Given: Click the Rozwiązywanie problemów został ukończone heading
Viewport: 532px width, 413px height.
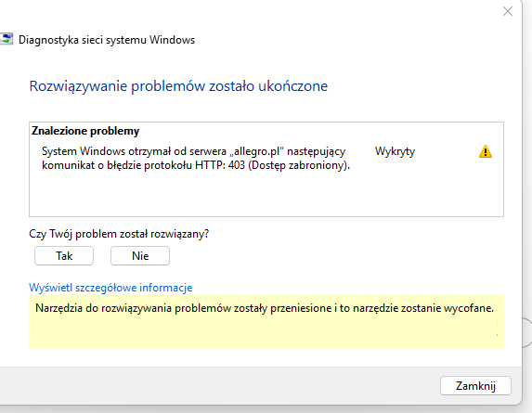Looking at the screenshot, I should 178,86.
